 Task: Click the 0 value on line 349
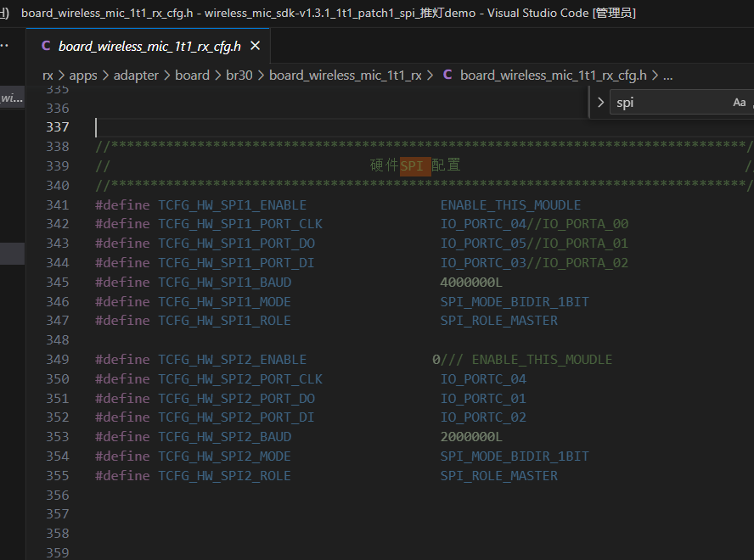click(x=436, y=360)
